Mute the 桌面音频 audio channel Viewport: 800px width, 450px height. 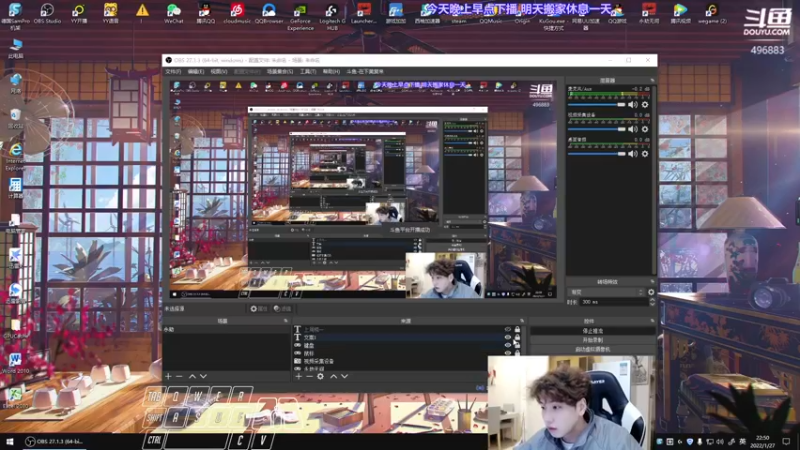click(633, 154)
